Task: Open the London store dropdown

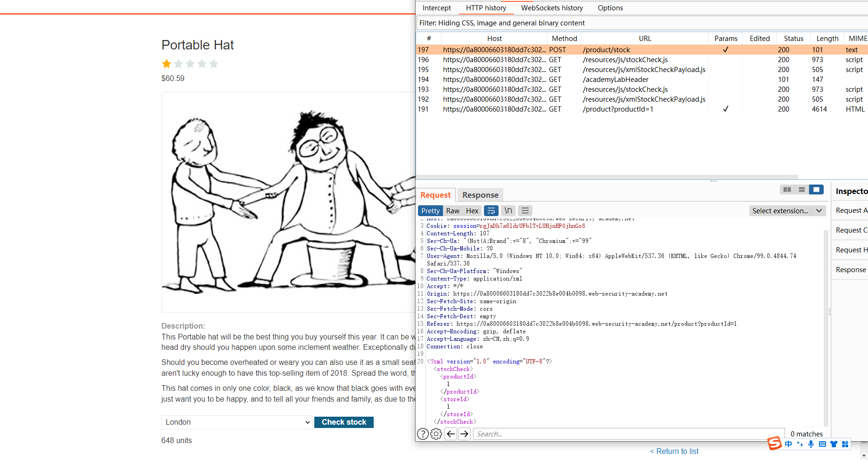Action: coord(237,422)
